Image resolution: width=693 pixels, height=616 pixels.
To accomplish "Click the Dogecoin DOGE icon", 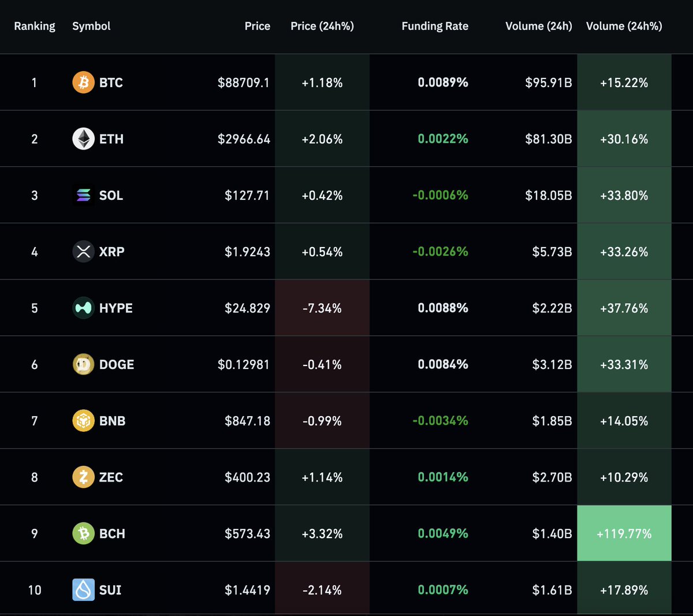I will 83,364.
